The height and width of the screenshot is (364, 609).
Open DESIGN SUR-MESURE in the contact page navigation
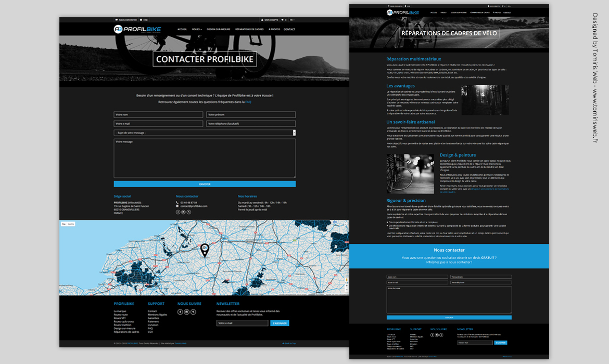pos(218,29)
